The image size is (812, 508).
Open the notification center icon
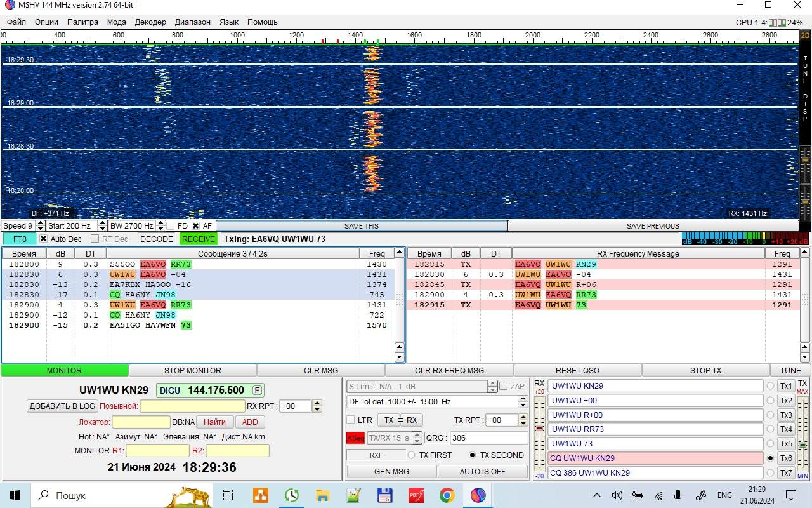pyautogui.click(x=791, y=495)
